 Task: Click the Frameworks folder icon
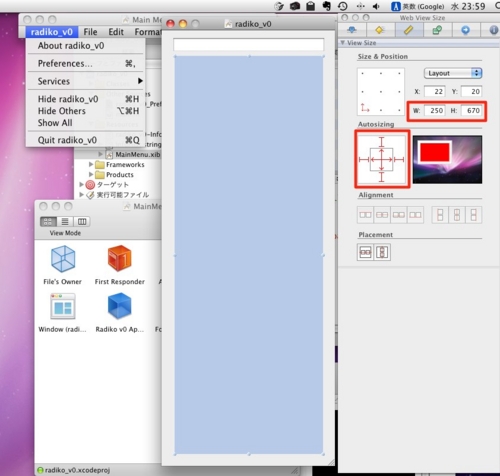[100, 164]
